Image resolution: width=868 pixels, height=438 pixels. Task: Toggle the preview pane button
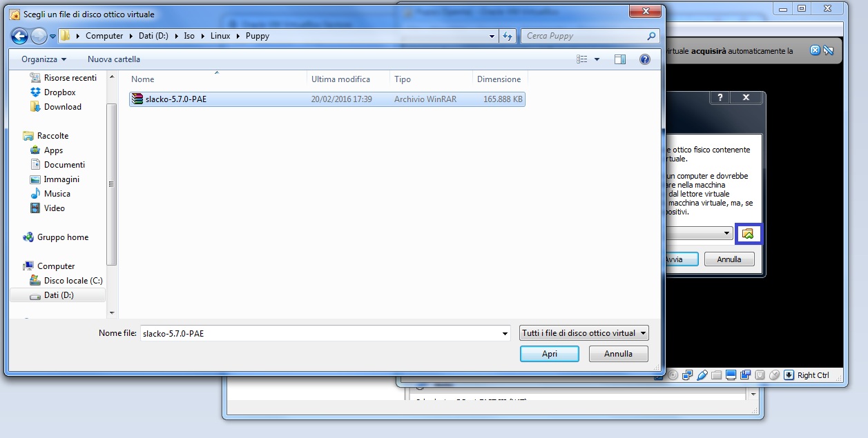619,59
